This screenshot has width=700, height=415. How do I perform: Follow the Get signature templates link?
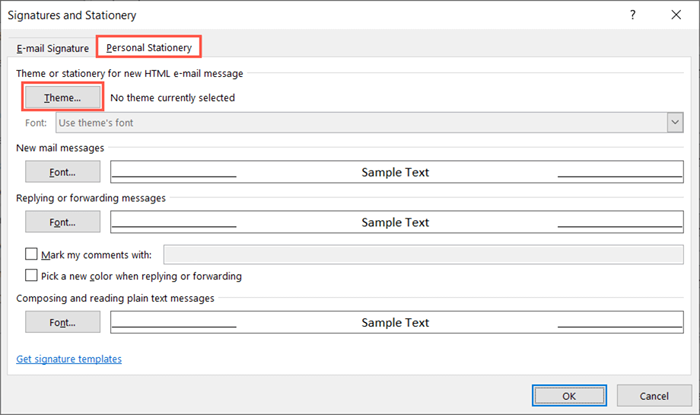point(69,359)
